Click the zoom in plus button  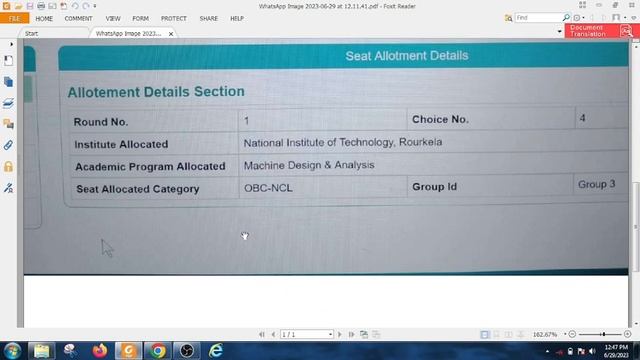pyautogui.click(x=628, y=334)
